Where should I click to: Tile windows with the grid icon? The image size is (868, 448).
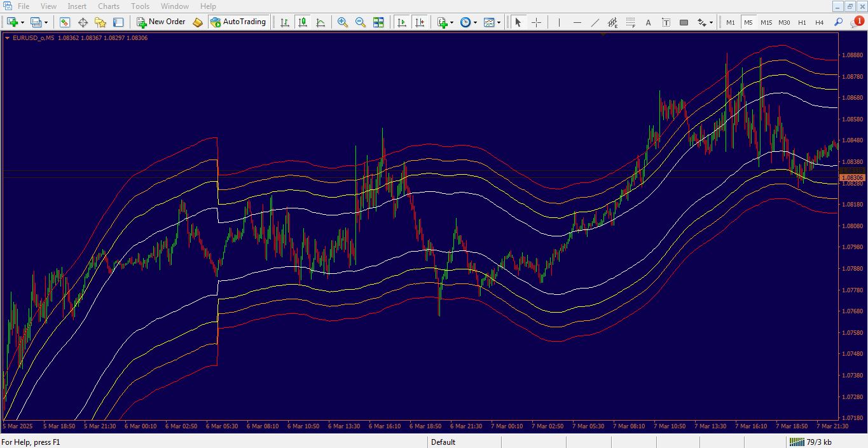click(x=378, y=22)
